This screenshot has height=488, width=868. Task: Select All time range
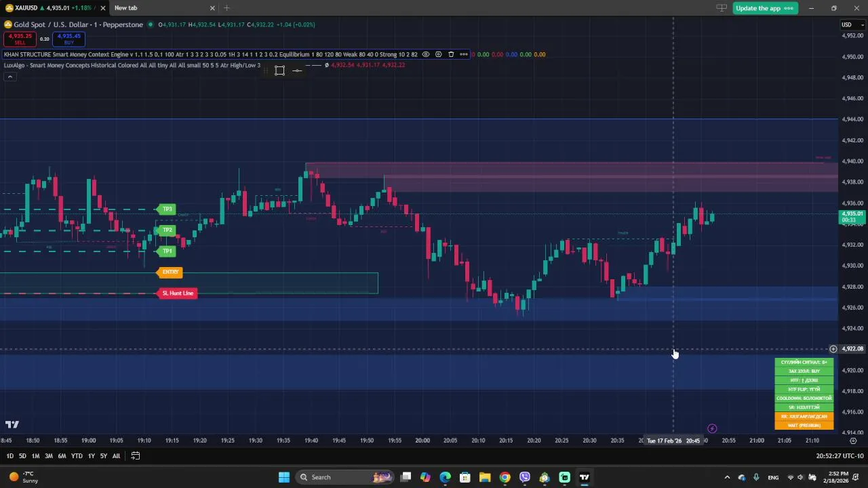[x=116, y=456]
